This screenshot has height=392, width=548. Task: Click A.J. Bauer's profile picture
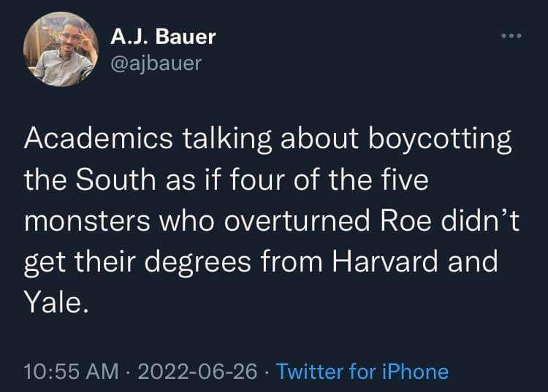pos(61,50)
